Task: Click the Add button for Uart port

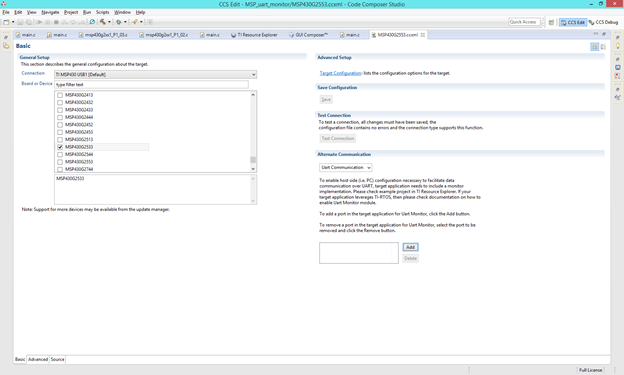Action: coord(410,247)
